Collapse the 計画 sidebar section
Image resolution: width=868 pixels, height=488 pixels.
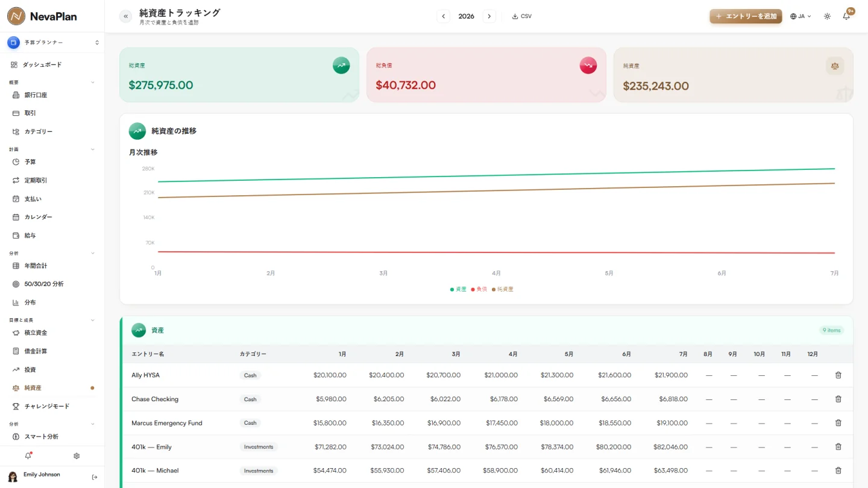(x=93, y=149)
